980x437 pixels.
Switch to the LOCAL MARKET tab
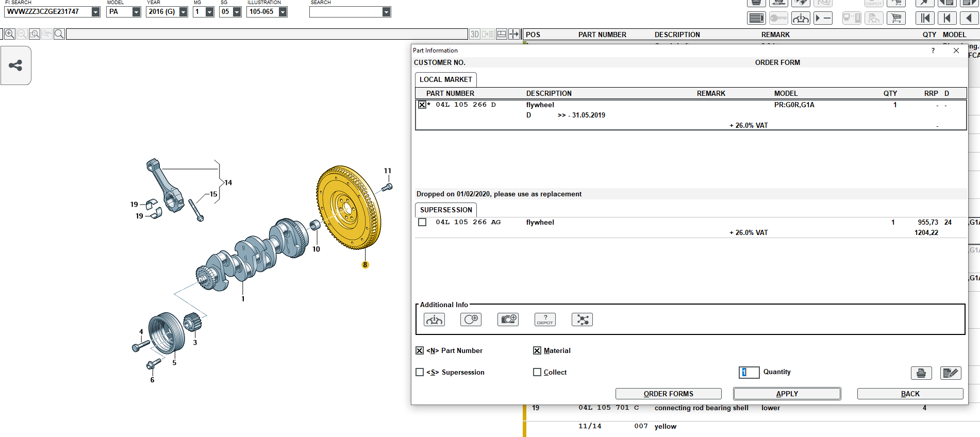pyautogui.click(x=445, y=79)
